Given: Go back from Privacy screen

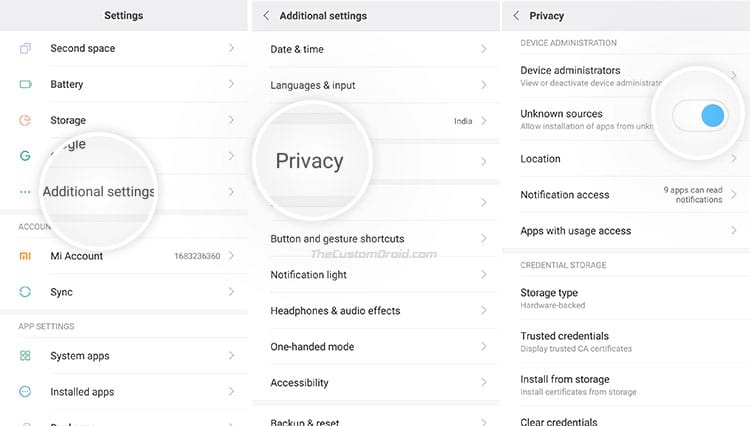Looking at the screenshot, I should [x=516, y=15].
